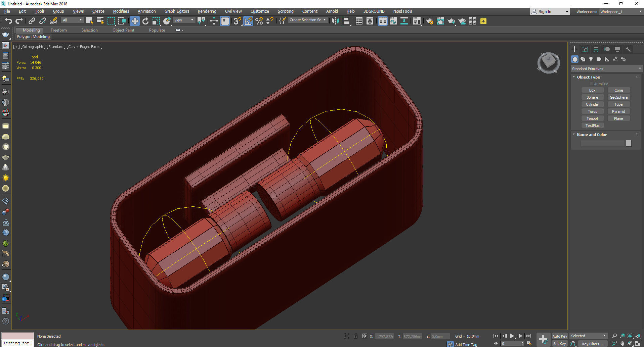Click the current frame number field
The image size is (644, 347).
pos(512,344)
